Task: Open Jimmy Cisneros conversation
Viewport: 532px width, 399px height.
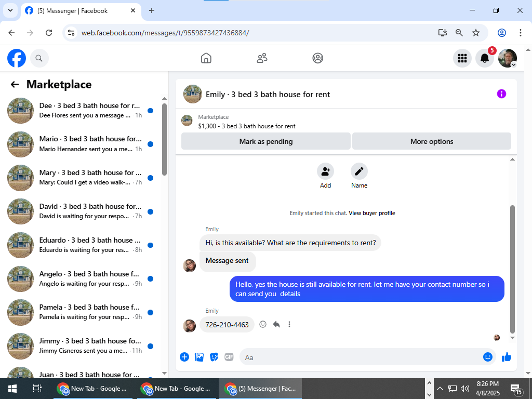Action: [81, 345]
